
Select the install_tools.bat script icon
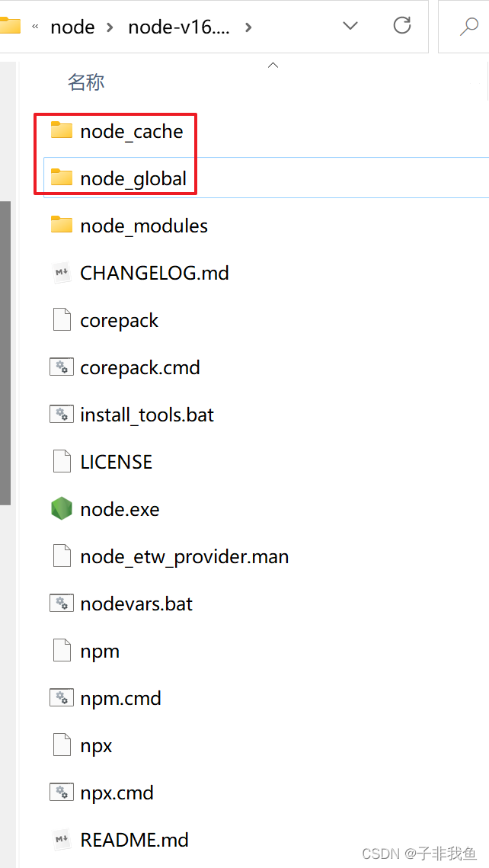[62, 414]
